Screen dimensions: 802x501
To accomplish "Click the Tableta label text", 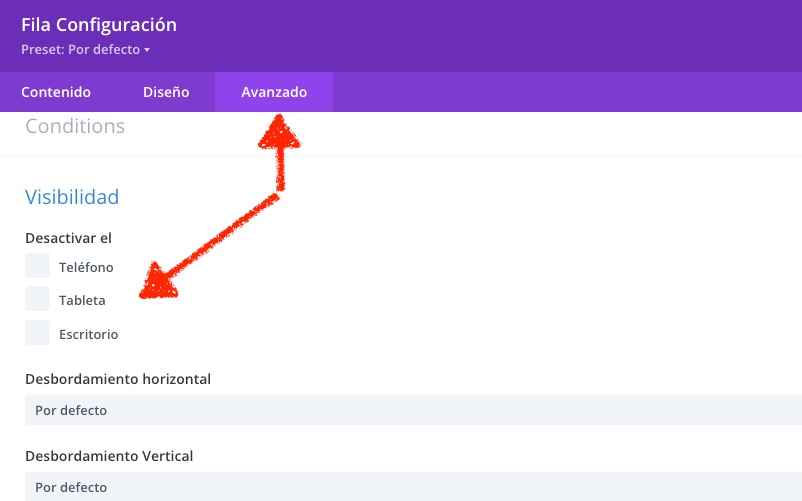I will point(82,301).
